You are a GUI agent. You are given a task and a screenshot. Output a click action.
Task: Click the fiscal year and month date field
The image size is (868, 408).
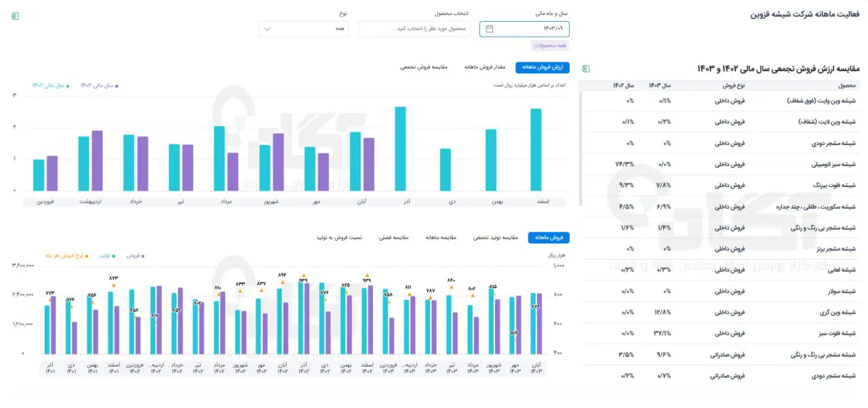pos(525,28)
